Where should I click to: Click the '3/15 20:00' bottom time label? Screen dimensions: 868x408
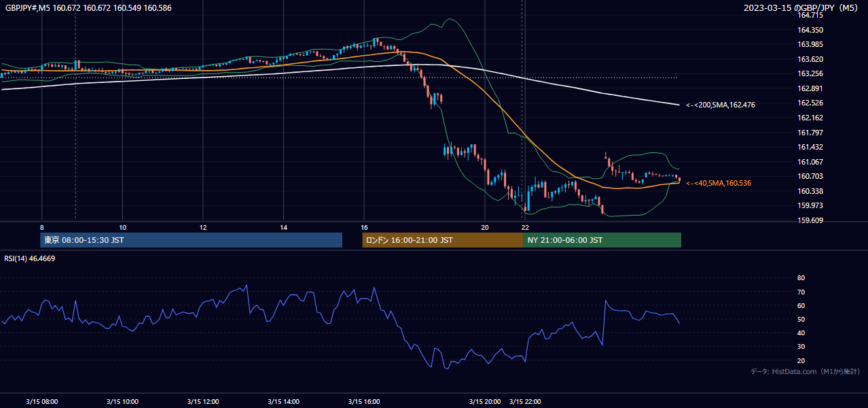click(x=485, y=401)
